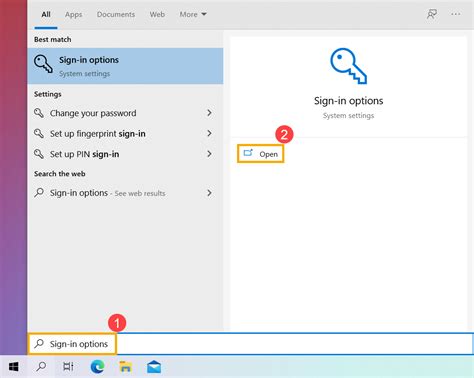Click the large key icon in preview

[348, 66]
